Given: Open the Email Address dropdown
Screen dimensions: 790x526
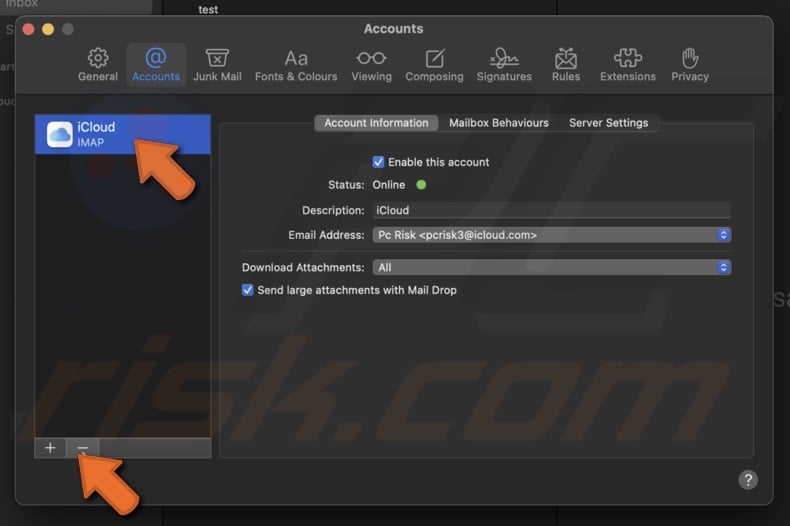Looking at the screenshot, I should tap(552, 235).
